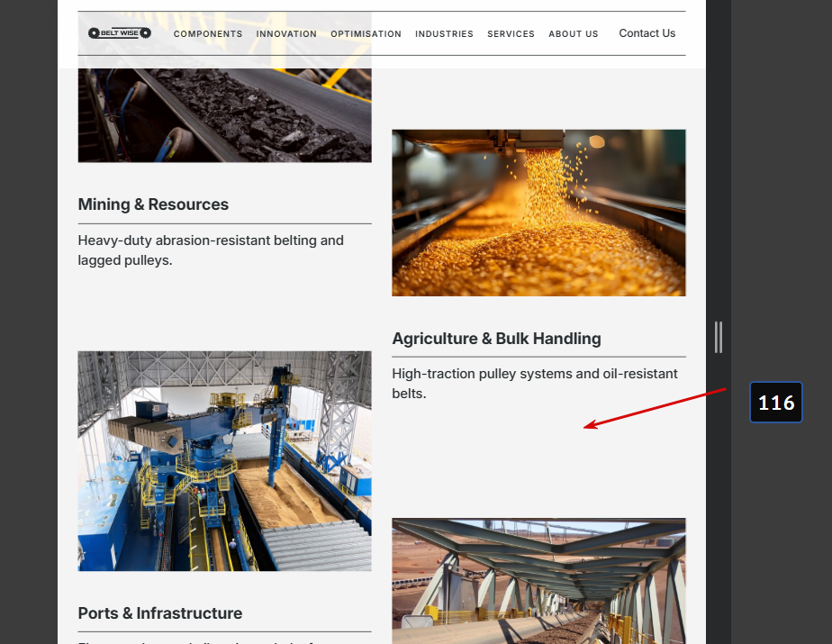Open the Services menu

511,34
